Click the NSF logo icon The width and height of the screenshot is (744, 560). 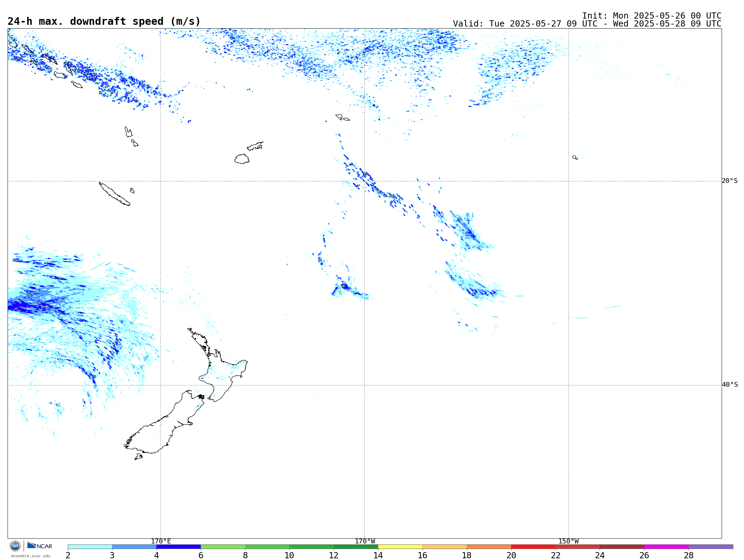(x=15, y=546)
